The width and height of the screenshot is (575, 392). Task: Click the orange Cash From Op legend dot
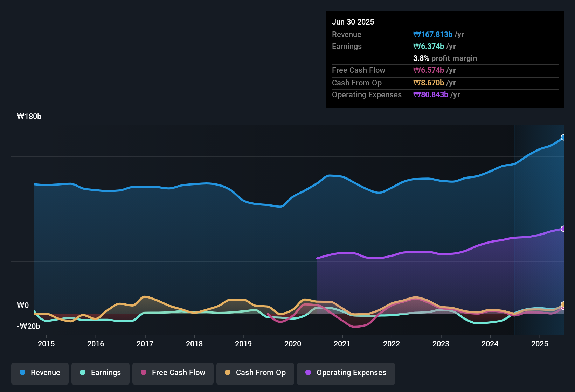(x=227, y=373)
